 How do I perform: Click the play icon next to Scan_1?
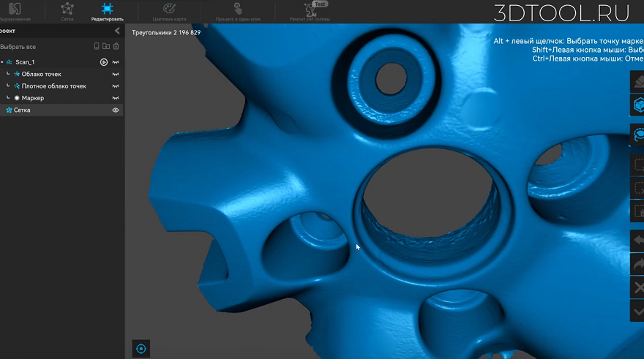coord(104,62)
